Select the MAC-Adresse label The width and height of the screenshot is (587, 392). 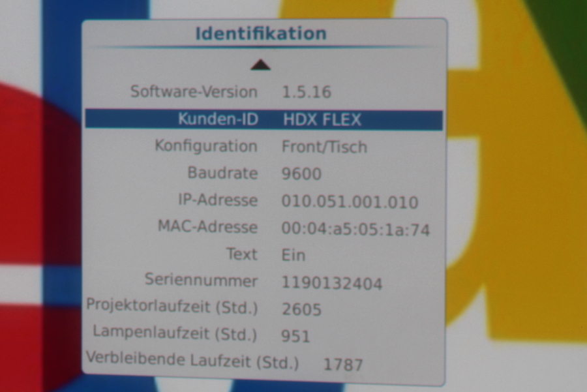click(208, 227)
